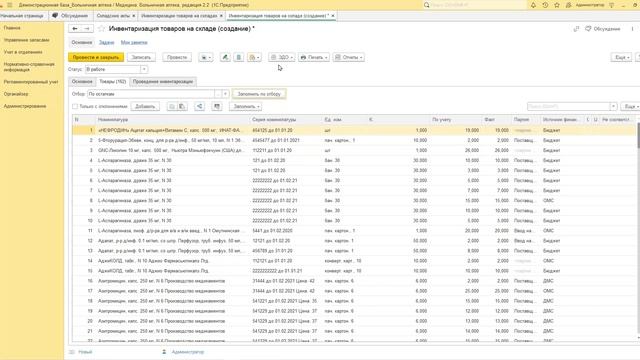Screen dimensions: 640x360
Task: Click the Заполнить по отбору button
Action: click(x=259, y=94)
